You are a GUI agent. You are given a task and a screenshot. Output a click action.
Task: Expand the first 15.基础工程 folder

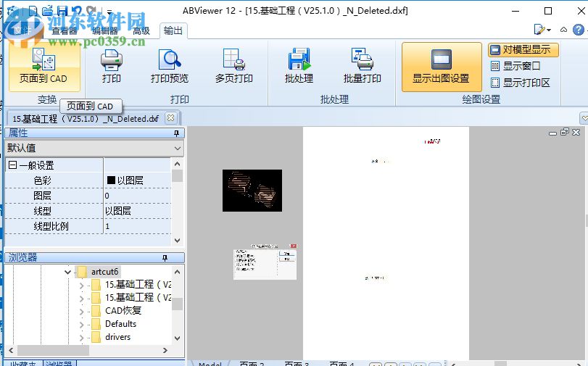pos(81,286)
